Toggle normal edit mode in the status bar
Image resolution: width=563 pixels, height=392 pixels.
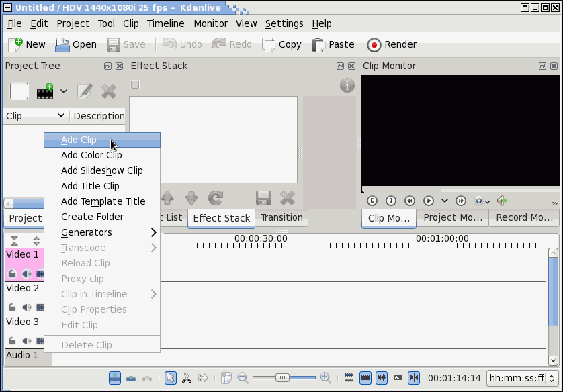115,378
